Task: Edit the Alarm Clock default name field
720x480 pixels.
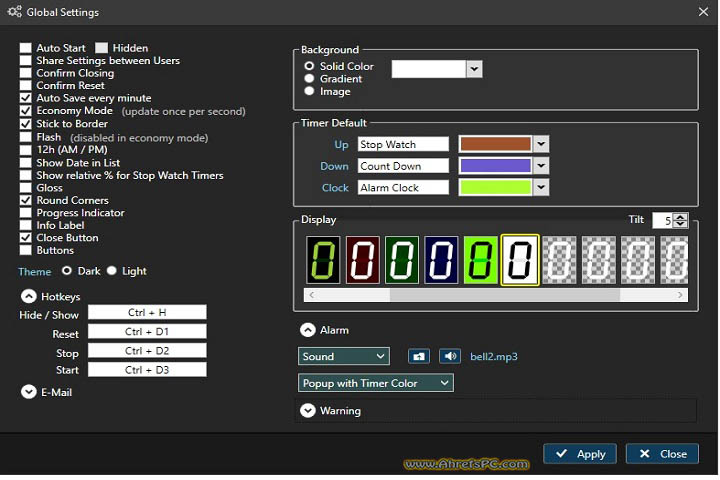Action: pos(403,187)
